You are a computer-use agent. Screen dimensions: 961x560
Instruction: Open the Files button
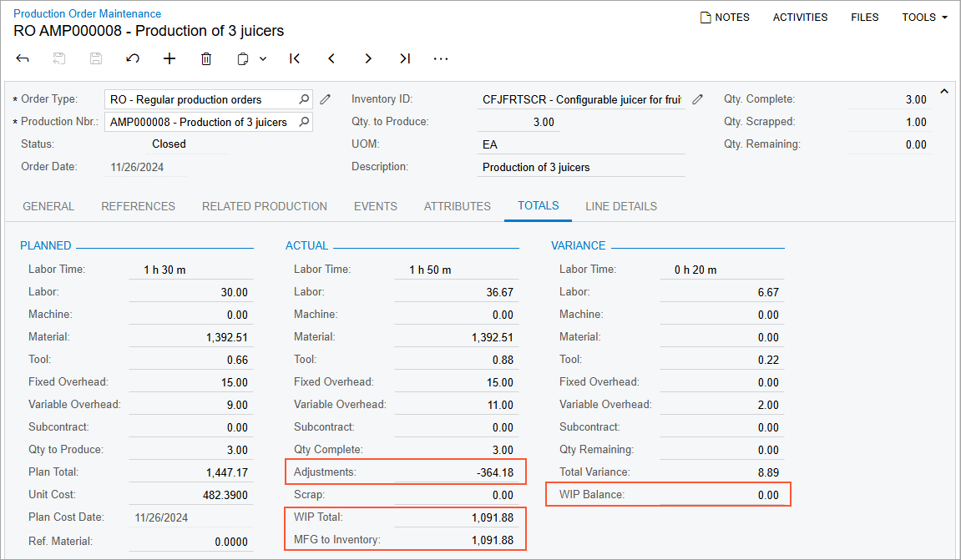click(x=864, y=17)
